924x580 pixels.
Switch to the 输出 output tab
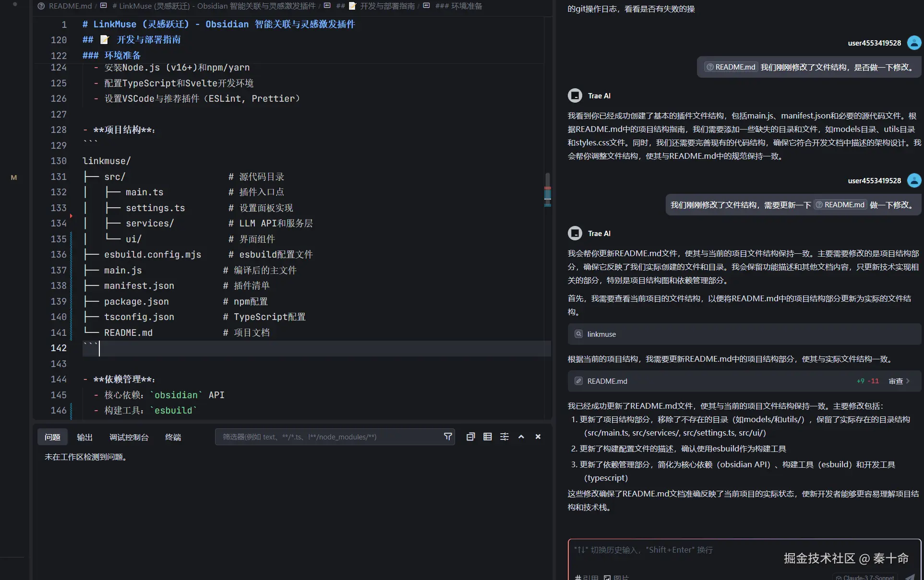click(x=84, y=437)
